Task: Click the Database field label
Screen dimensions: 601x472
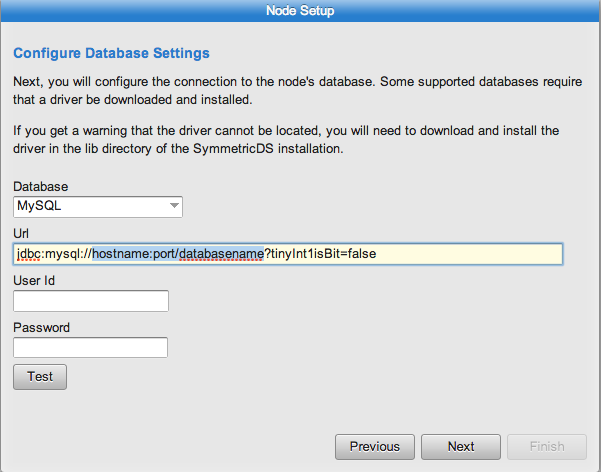Action: click(41, 187)
